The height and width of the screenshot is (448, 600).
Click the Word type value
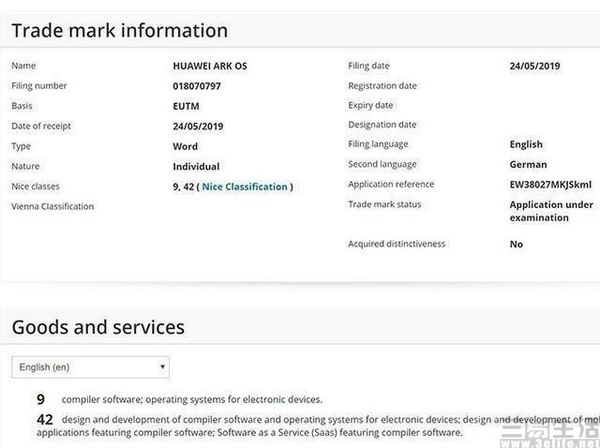click(x=186, y=146)
